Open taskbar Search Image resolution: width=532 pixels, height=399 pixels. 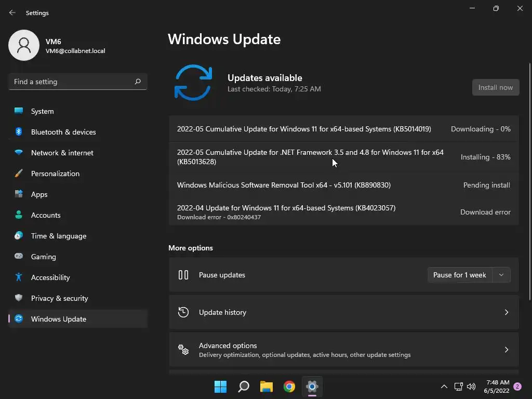[x=244, y=387]
